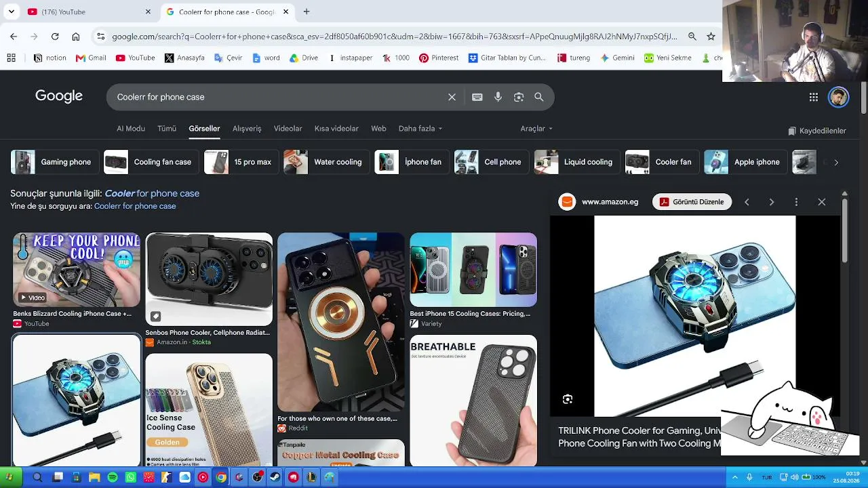Close the YouTube browser tab
Viewport: 868px width, 488px height.
click(149, 12)
